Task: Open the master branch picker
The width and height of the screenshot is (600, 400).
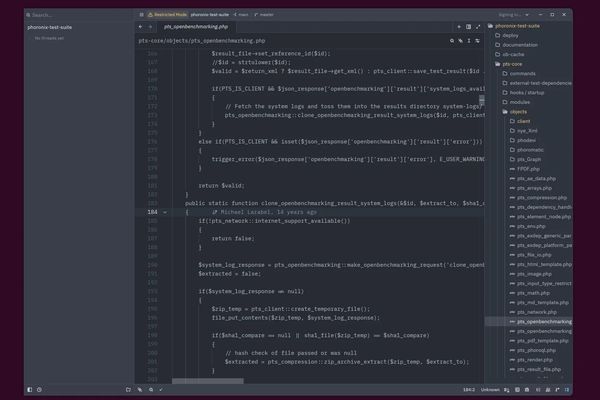Action: [x=264, y=15]
